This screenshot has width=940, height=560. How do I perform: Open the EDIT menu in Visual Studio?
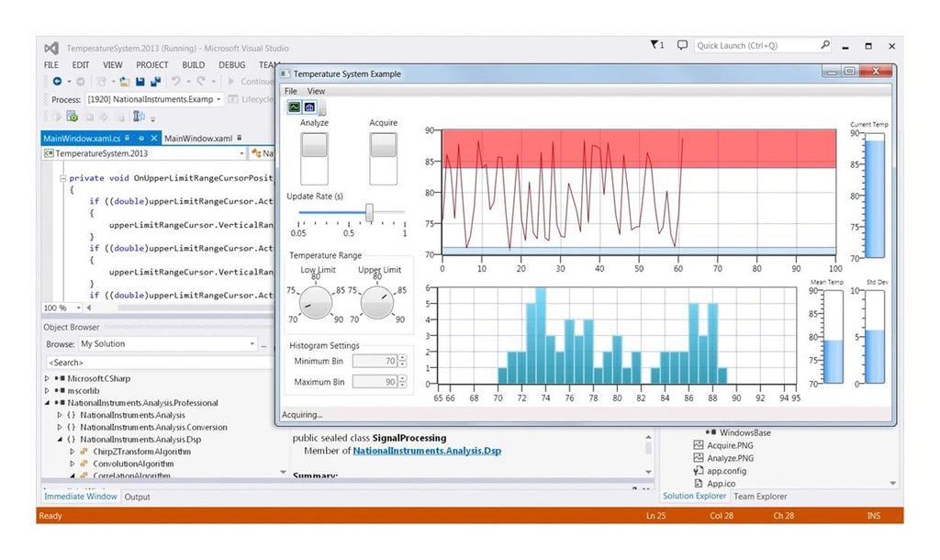pos(81,65)
